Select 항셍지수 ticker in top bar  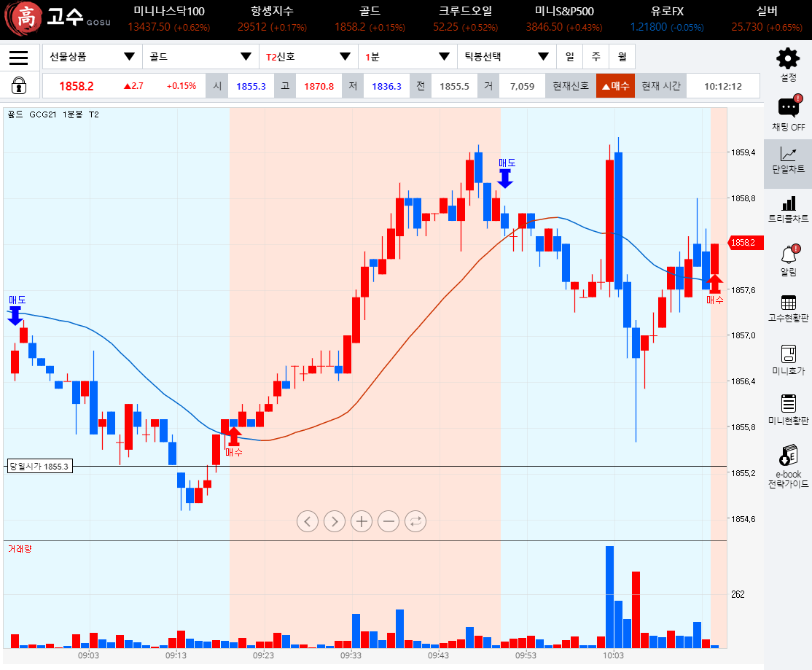(x=272, y=19)
